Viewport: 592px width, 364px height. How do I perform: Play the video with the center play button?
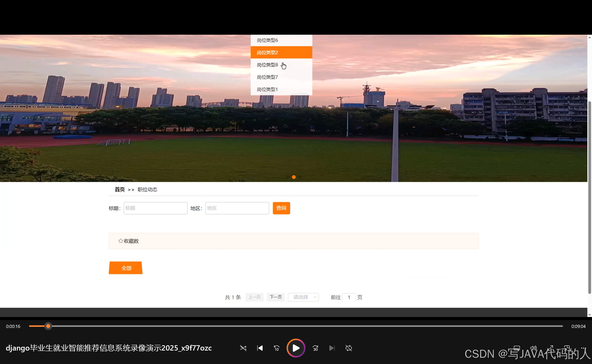296,348
